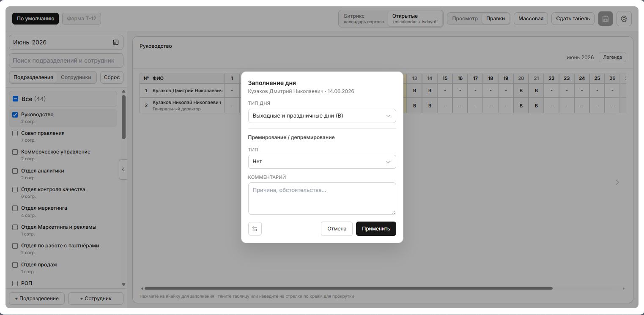This screenshot has height=315, width=644.
Task: Collapse the sidebar with the left chevron handle
Action: click(x=123, y=170)
